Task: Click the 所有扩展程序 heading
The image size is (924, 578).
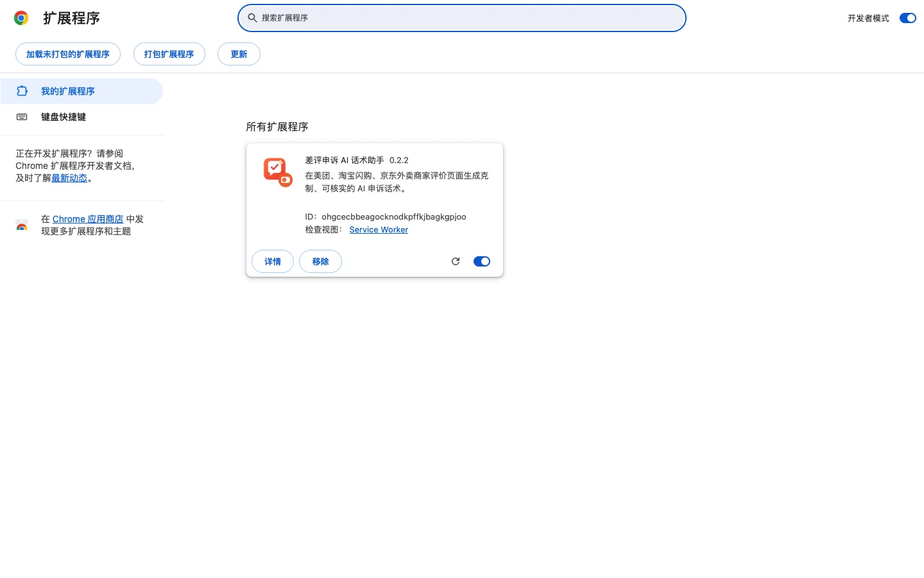Action: [x=277, y=127]
